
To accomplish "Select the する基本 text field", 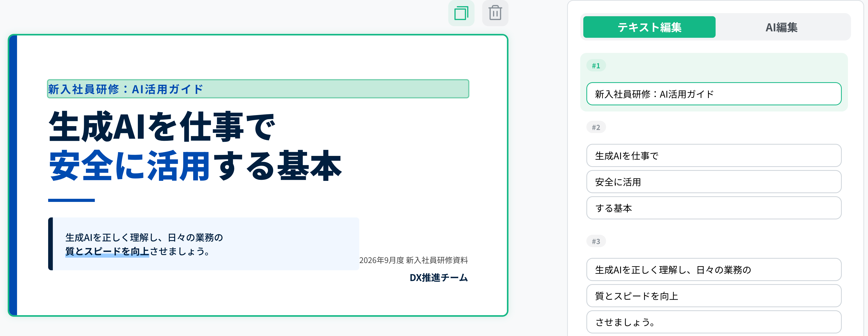I will coord(714,208).
